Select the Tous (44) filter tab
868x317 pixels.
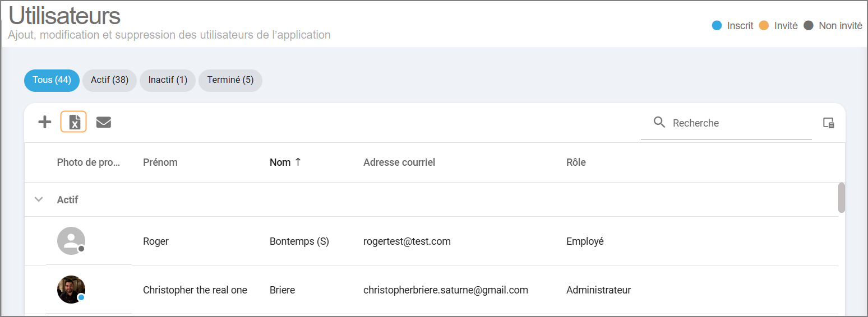(x=52, y=80)
